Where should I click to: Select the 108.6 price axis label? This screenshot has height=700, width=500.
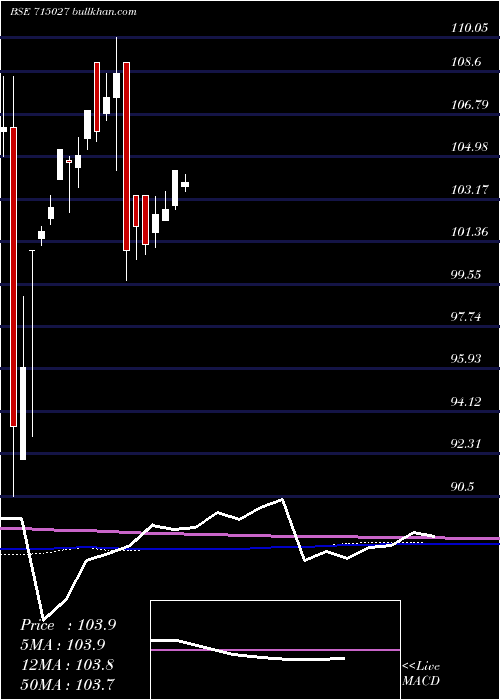[467, 62]
